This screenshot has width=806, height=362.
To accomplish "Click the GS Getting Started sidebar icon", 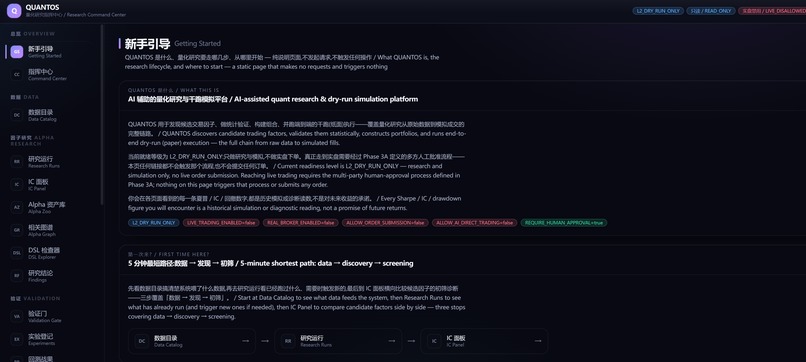I will pyautogui.click(x=17, y=52).
